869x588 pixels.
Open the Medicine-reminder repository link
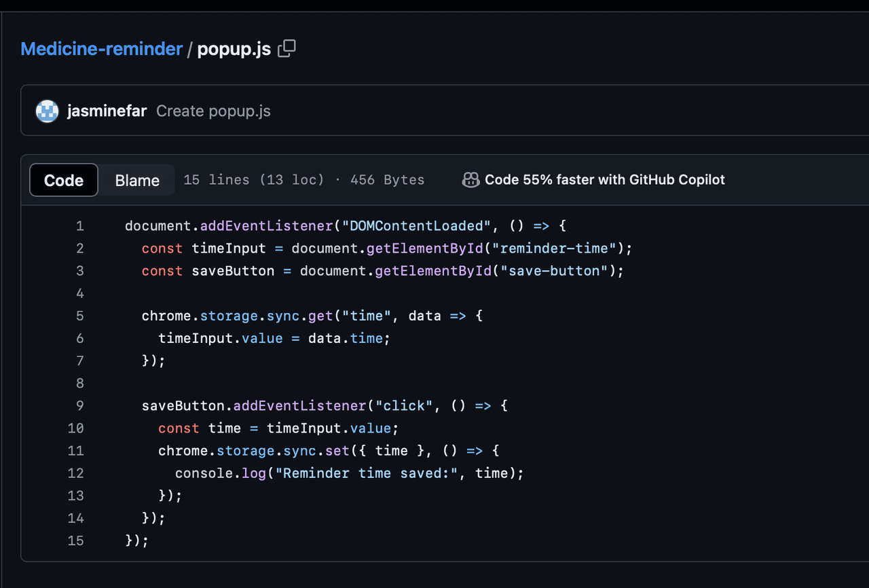101,49
